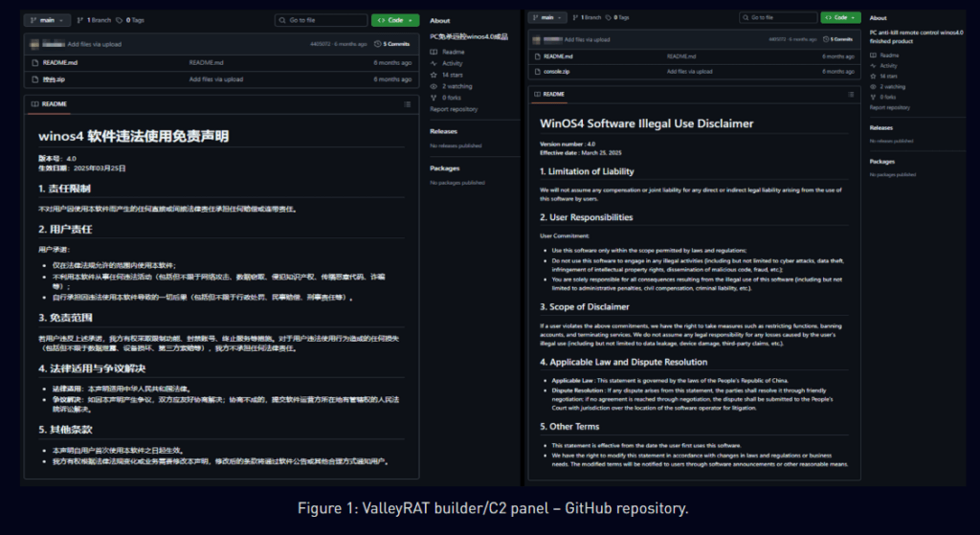Image resolution: width=980 pixels, height=535 pixels.
Task: Click star icon beside 14 stars, Chinese view
Action: (x=434, y=75)
